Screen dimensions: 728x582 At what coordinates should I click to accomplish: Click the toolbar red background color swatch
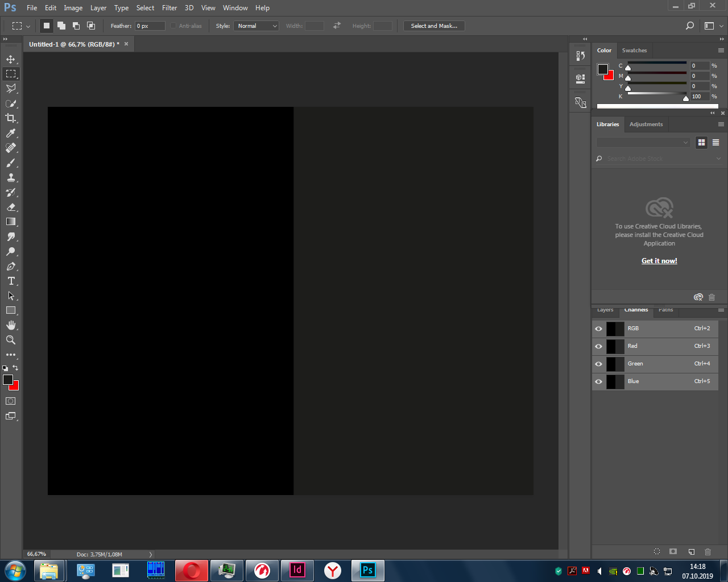(16, 387)
